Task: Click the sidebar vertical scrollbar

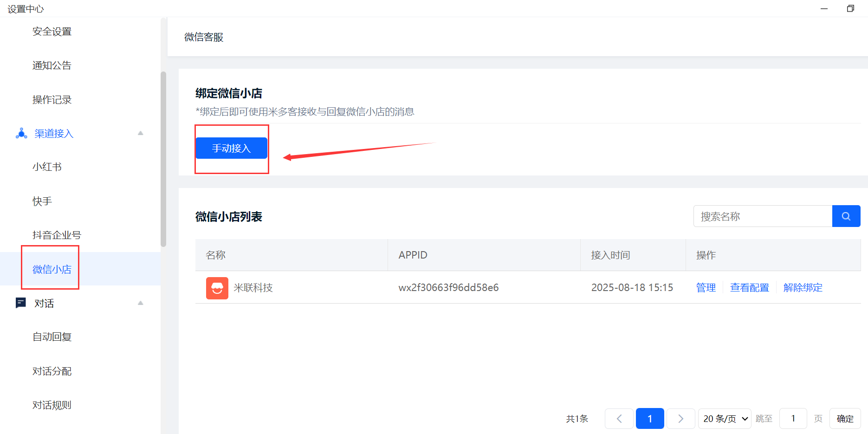Action: click(x=163, y=158)
